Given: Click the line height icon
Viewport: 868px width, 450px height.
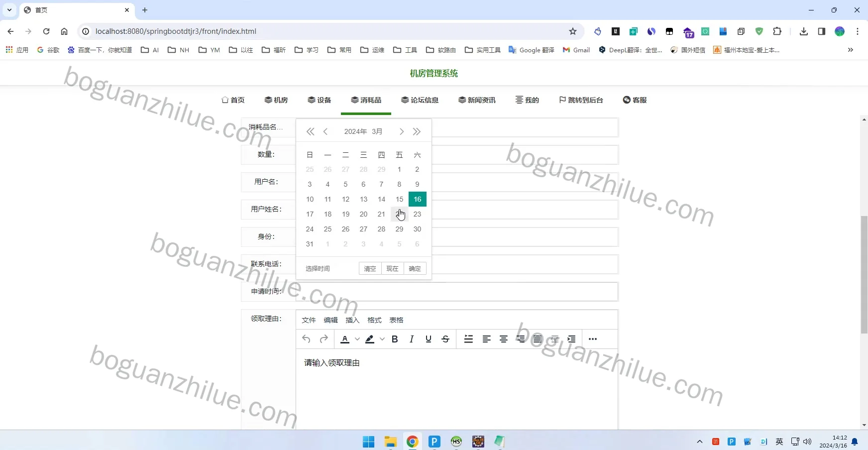Looking at the screenshot, I should tap(468, 339).
